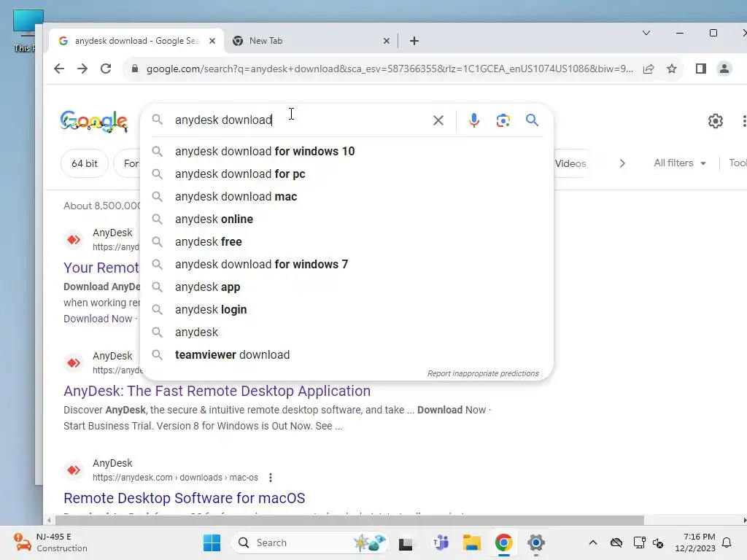Click the Chrome address bar URL

pos(390,69)
